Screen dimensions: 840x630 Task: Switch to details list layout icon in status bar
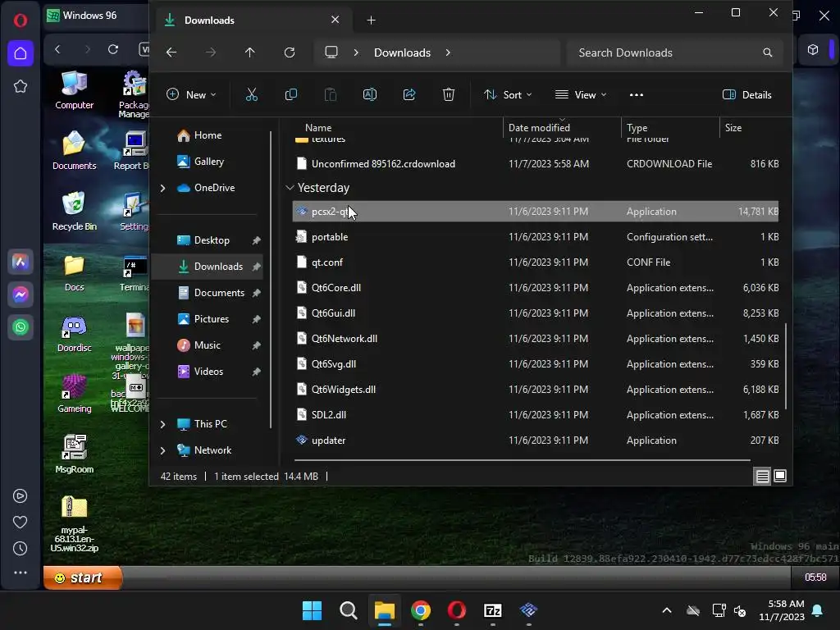point(762,476)
